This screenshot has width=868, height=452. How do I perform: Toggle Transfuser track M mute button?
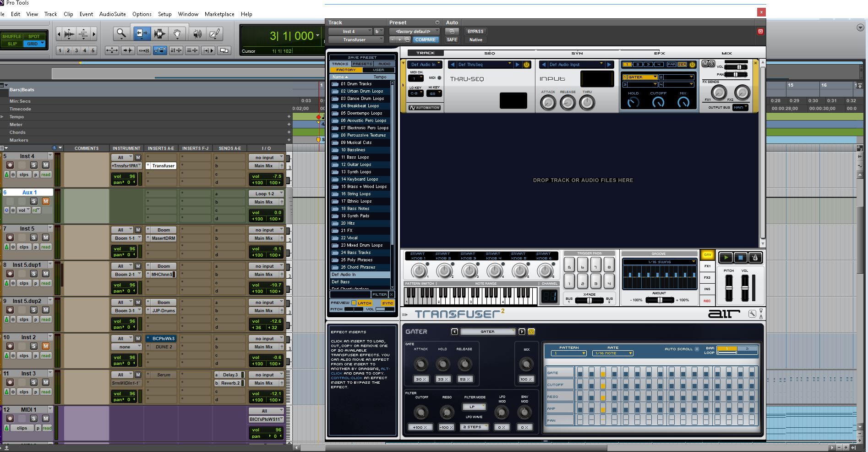coord(705,64)
